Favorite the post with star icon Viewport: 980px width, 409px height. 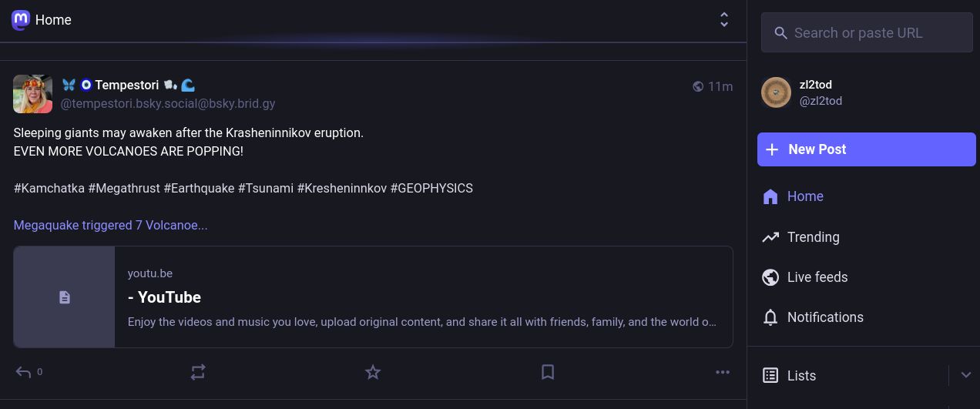click(373, 373)
